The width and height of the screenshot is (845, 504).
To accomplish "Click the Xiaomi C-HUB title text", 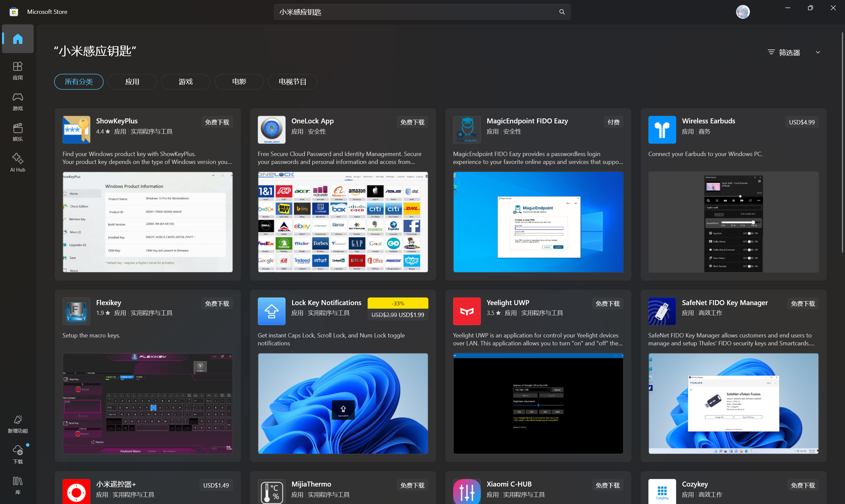I will point(509,484).
